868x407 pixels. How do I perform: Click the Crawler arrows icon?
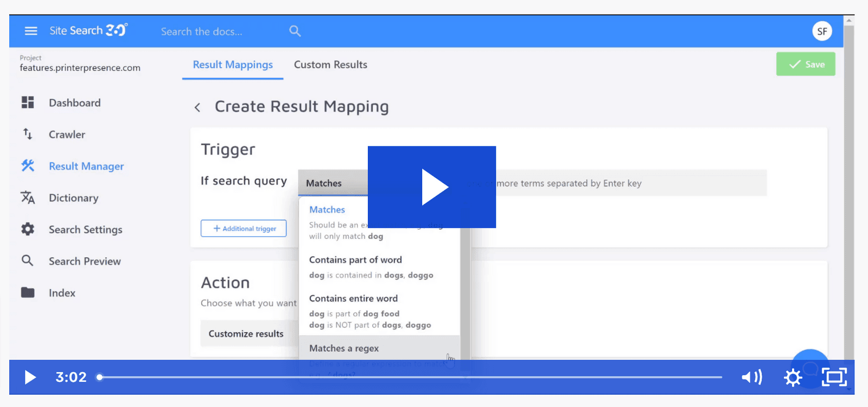(28, 134)
